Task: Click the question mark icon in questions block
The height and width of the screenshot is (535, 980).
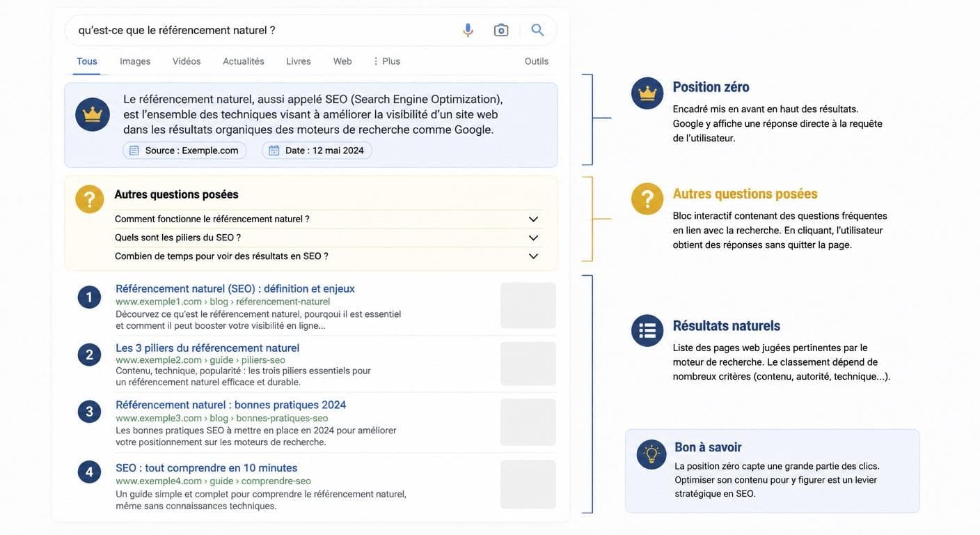Action: pos(90,199)
